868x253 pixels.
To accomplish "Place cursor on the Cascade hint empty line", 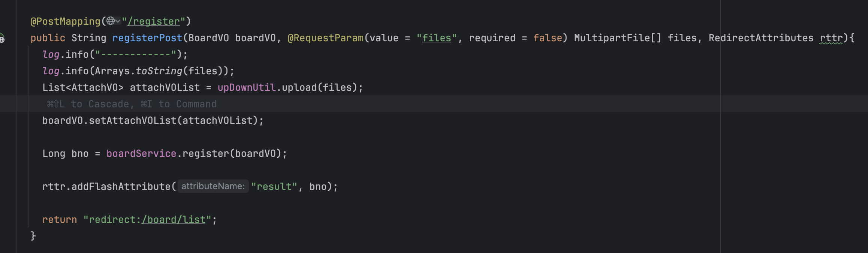I will tap(300, 104).
